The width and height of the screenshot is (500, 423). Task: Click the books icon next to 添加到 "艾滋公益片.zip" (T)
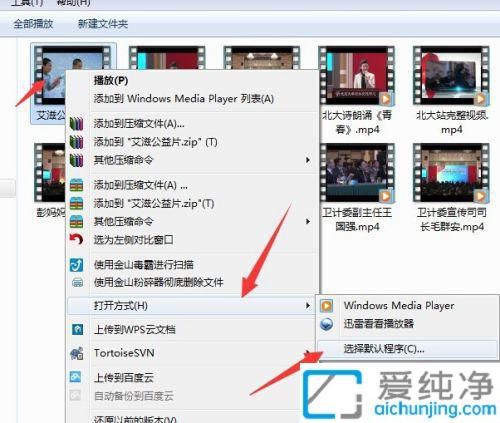click(x=76, y=142)
